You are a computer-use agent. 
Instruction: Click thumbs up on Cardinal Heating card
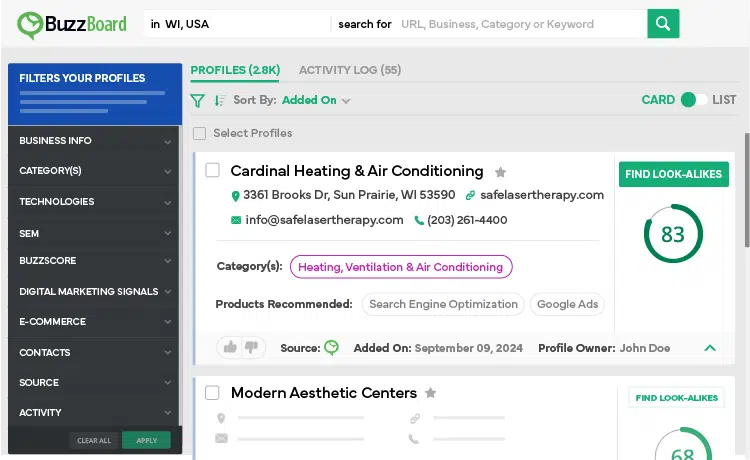pyautogui.click(x=230, y=347)
